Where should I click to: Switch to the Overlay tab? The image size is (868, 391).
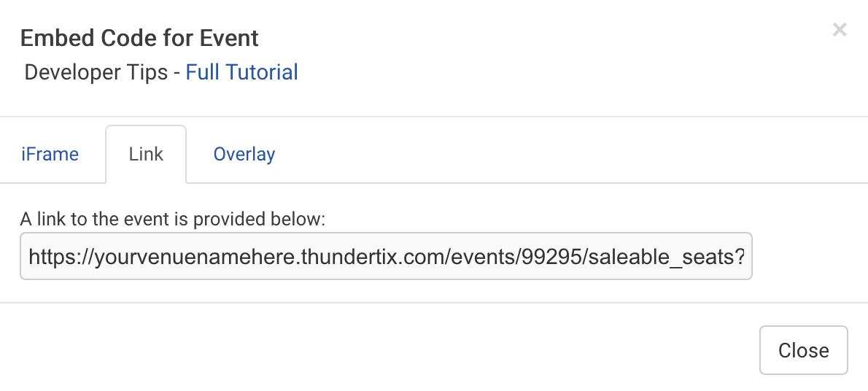(x=244, y=155)
